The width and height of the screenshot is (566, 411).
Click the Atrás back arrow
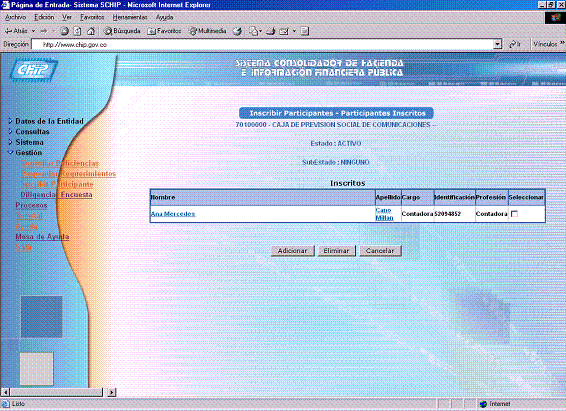point(16,31)
